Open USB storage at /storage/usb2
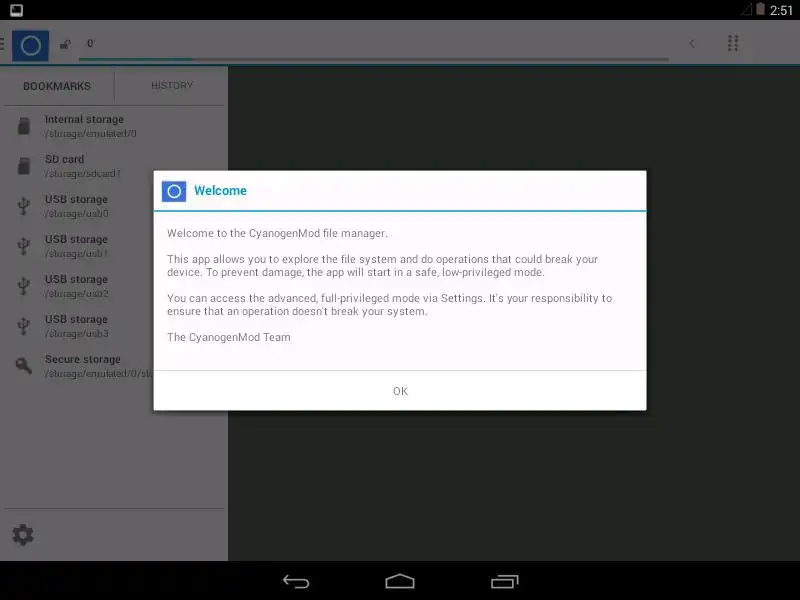 tap(79, 286)
